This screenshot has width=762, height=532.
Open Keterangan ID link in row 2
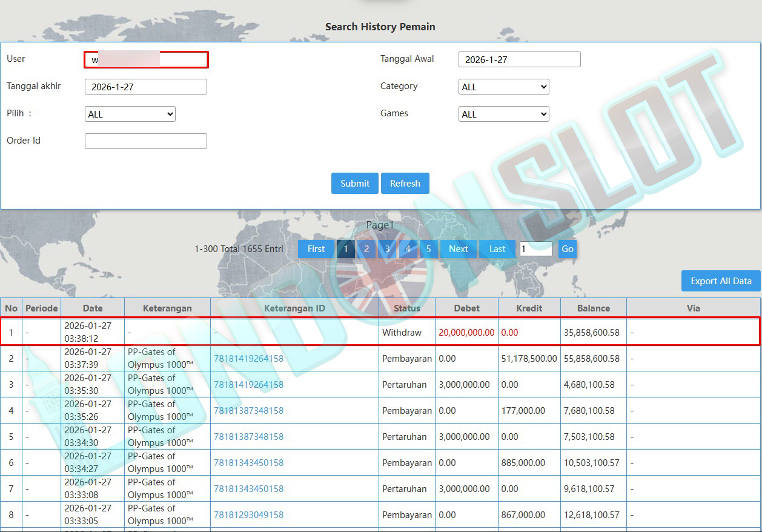(x=248, y=359)
